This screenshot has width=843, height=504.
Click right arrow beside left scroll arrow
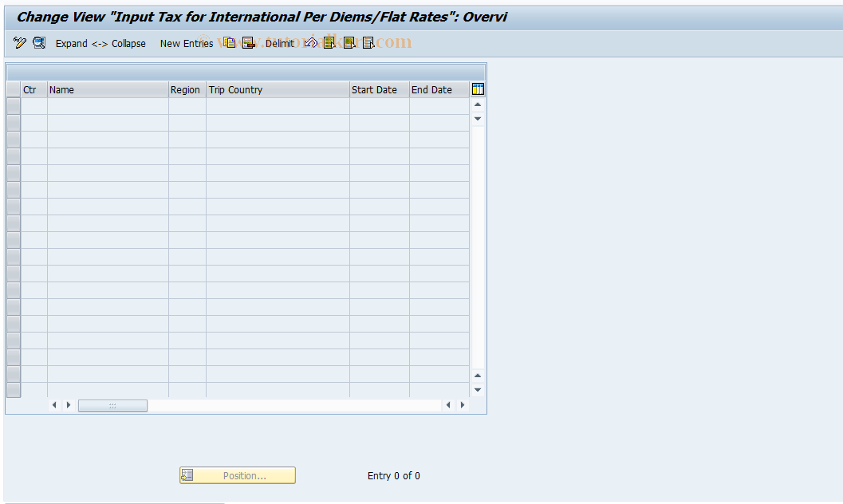click(69, 405)
